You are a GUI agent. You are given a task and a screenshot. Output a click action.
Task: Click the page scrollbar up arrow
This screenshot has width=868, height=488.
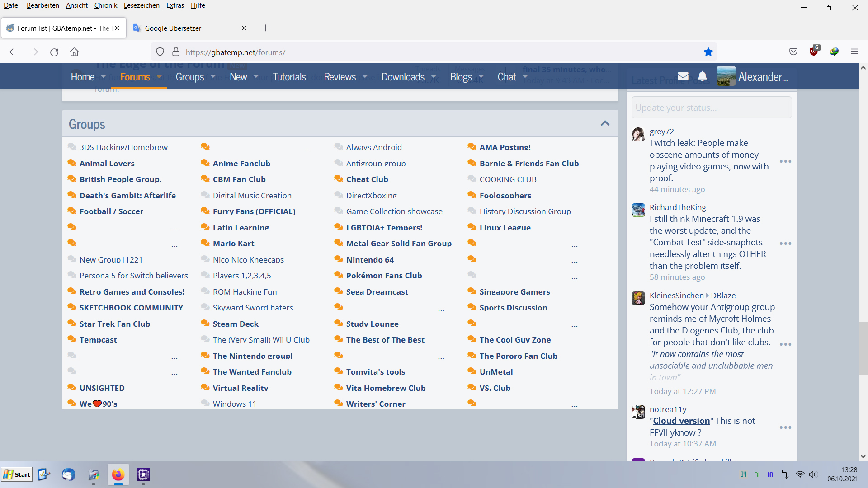tap(863, 68)
